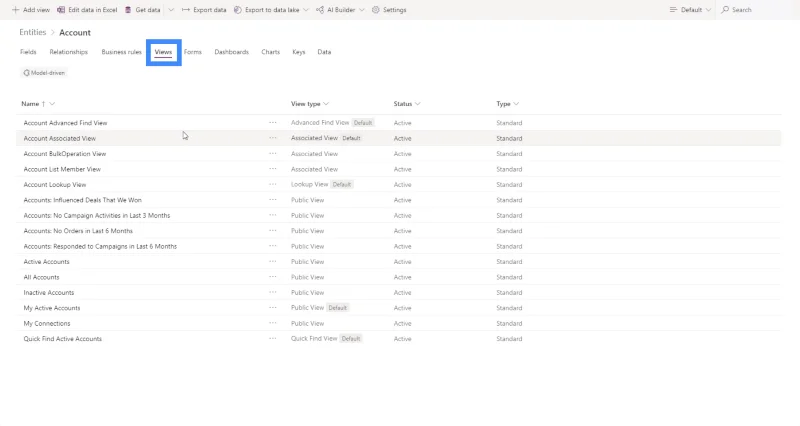Open the Type column filter dropdown
800x426 pixels.
click(x=516, y=104)
